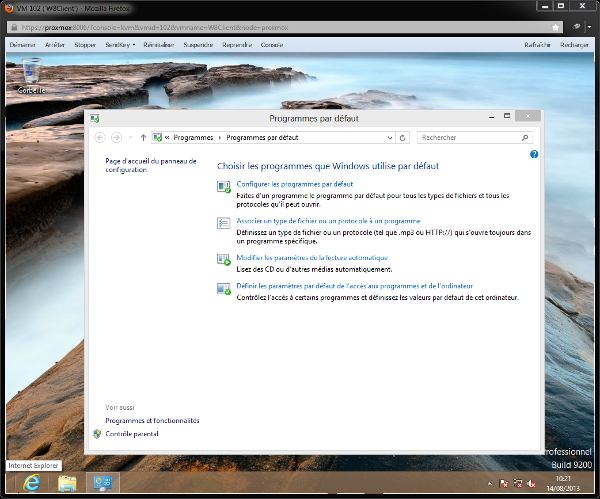This screenshot has height=499, width=600.
Task: Open the address bar history dropdown
Action: 390,137
